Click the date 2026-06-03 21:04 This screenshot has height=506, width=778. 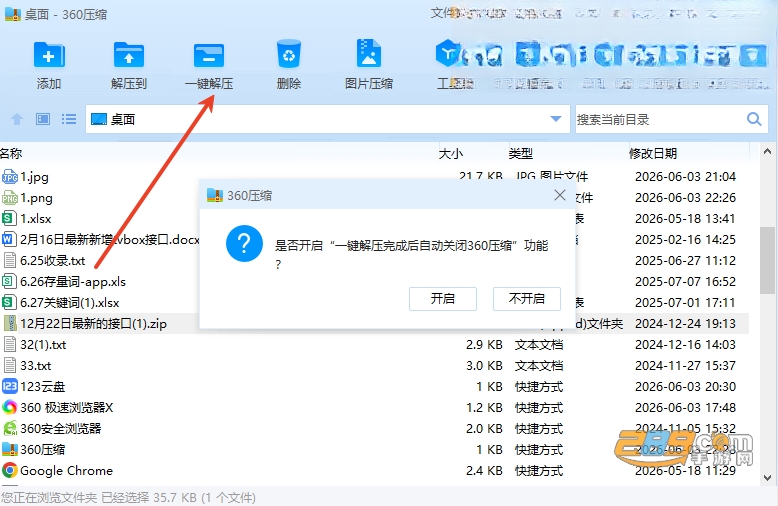685,177
